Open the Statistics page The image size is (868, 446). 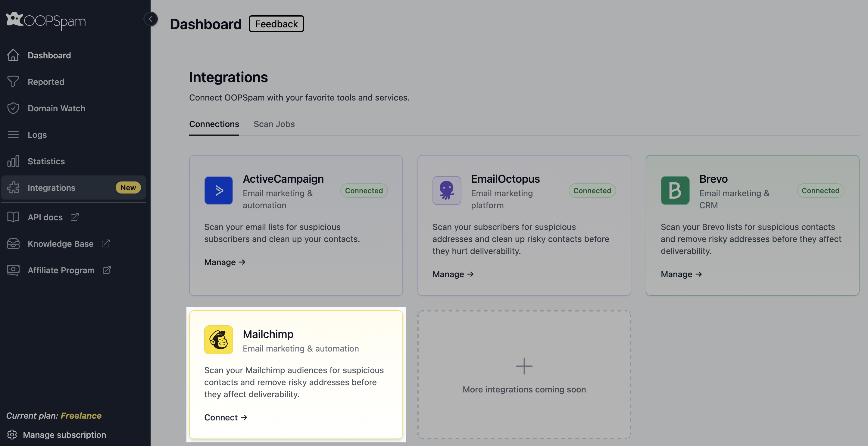click(73, 161)
